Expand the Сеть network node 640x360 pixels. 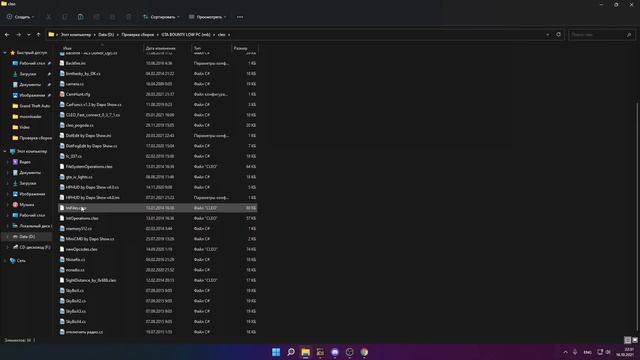tap(5, 260)
